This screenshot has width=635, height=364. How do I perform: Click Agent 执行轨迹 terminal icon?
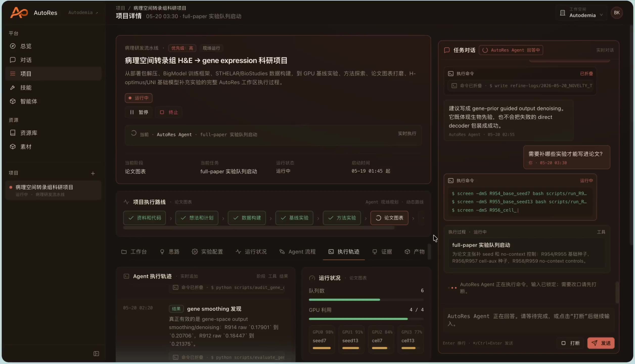(126, 276)
